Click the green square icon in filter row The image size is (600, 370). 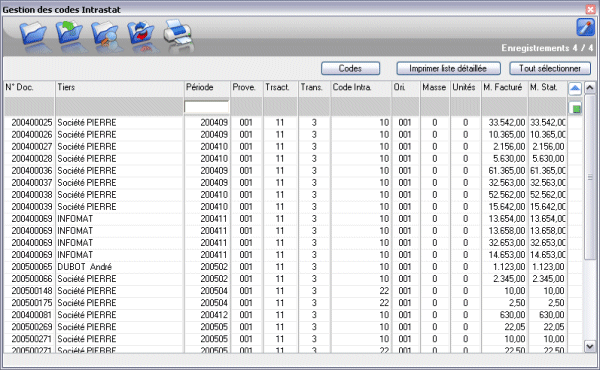pos(575,108)
